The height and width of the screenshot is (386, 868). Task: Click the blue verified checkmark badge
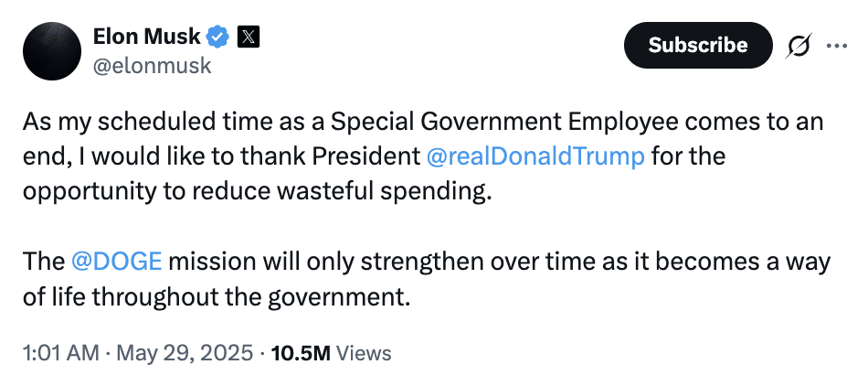coord(217,37)
